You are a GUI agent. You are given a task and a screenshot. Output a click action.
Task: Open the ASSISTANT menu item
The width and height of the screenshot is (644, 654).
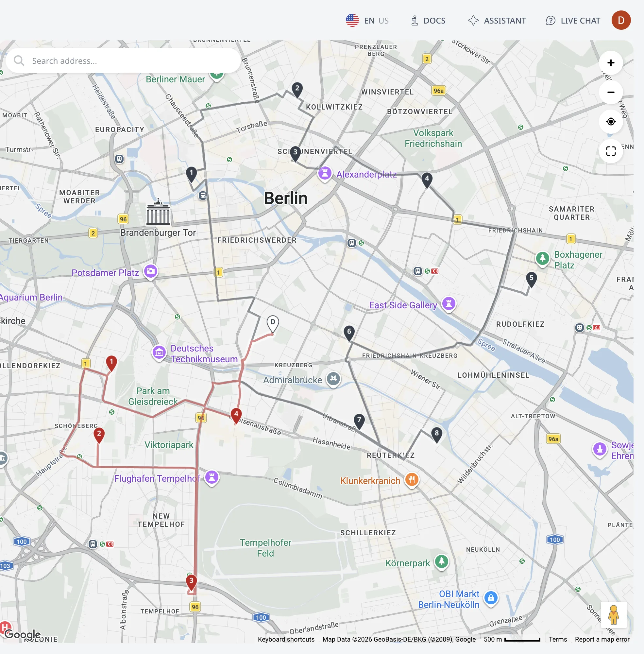click(x=497, y=21)
